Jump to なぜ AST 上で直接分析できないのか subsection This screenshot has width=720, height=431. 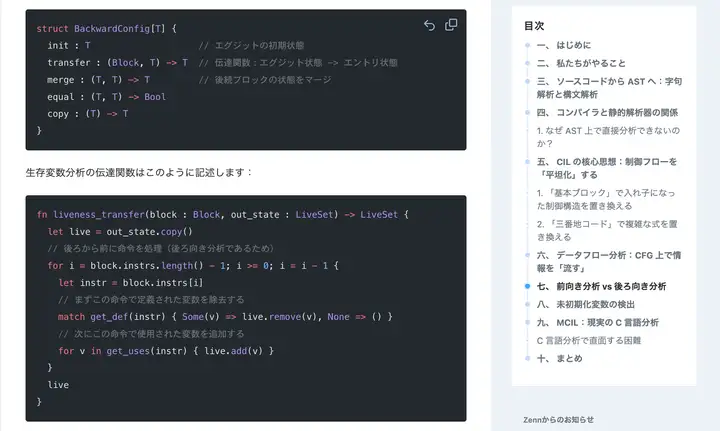[x=608, y=137]
